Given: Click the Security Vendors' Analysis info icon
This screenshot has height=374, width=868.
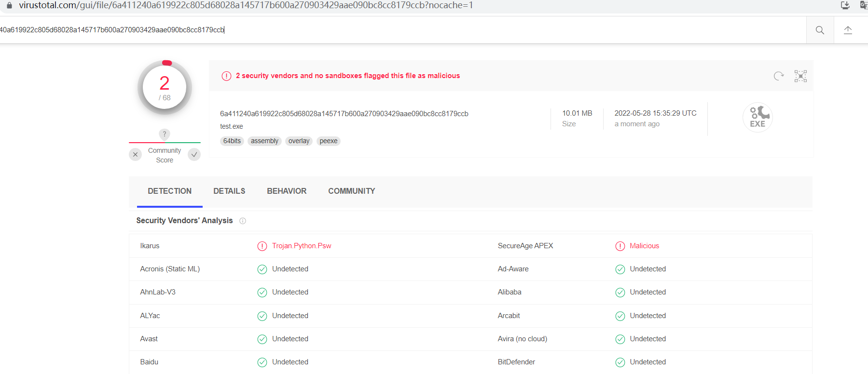Looking at the screenshot, I should click(x=243, y=221).
